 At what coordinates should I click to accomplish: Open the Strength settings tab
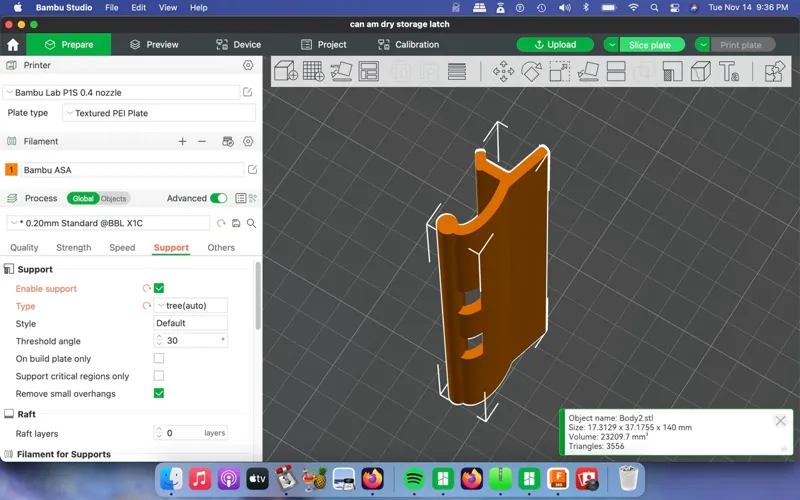point(73,247)
